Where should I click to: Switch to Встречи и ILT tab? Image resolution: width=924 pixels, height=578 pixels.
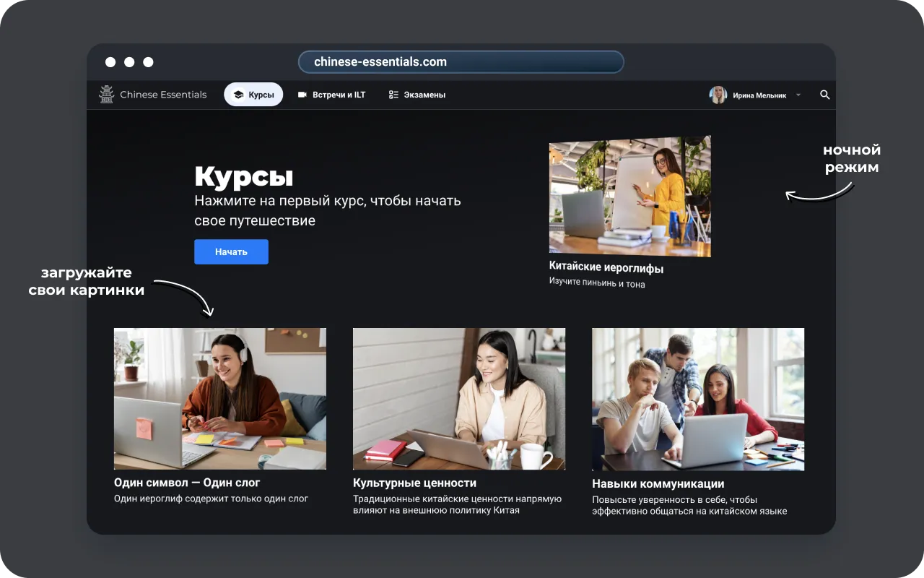pos(332,95)
